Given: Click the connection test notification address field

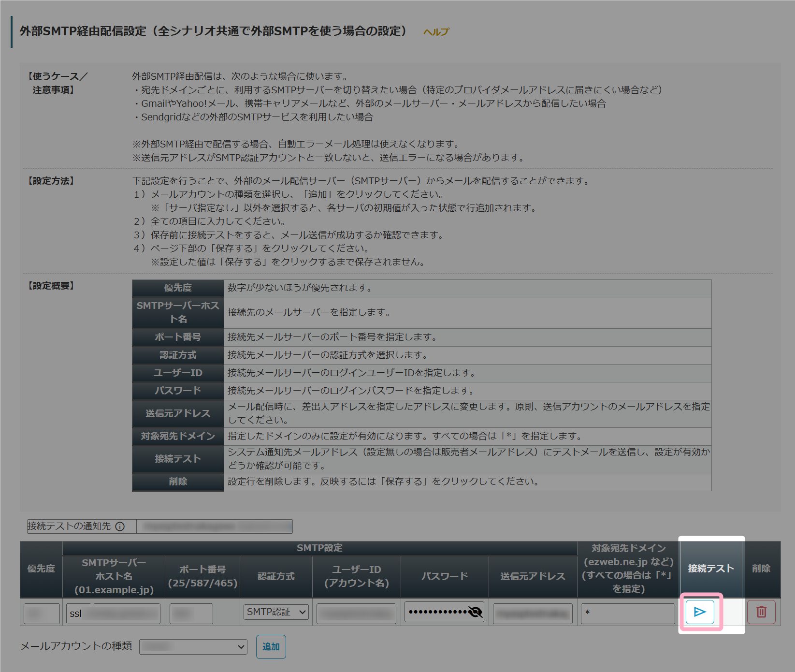Looking at the screenshot, I should click(x=215, y=526).
